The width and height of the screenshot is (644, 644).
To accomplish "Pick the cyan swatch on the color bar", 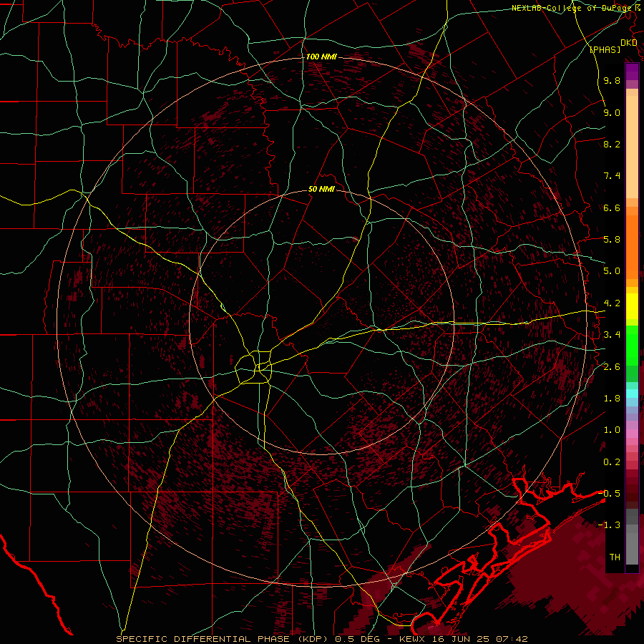I will [x=632, y=394].
